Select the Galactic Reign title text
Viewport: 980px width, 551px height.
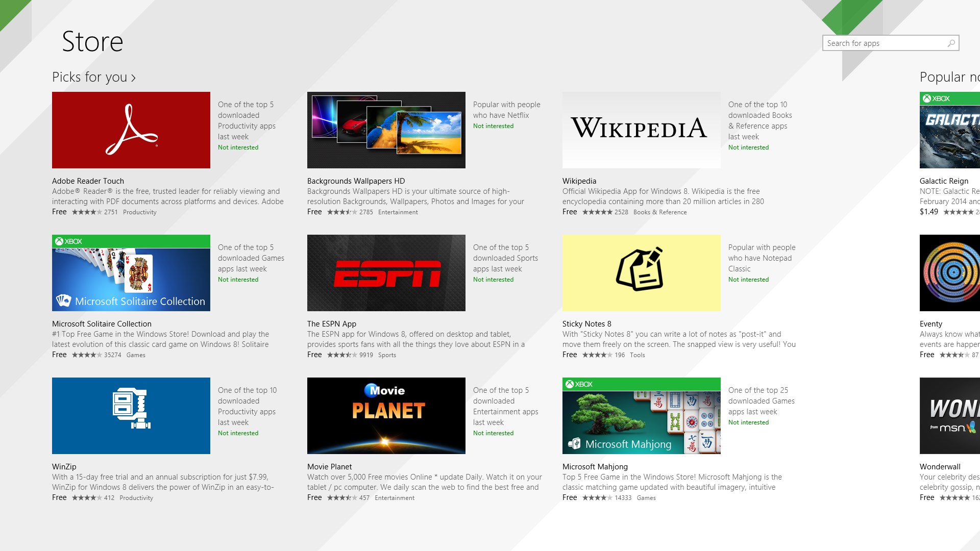944,181
